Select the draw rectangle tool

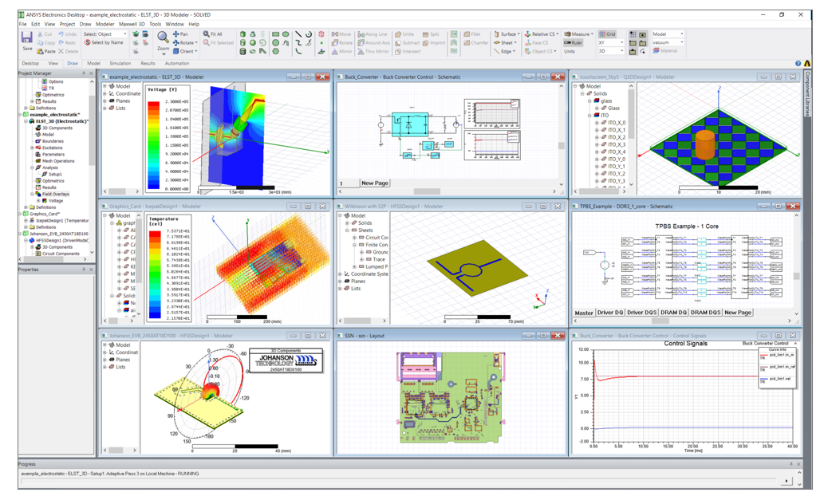276,34
